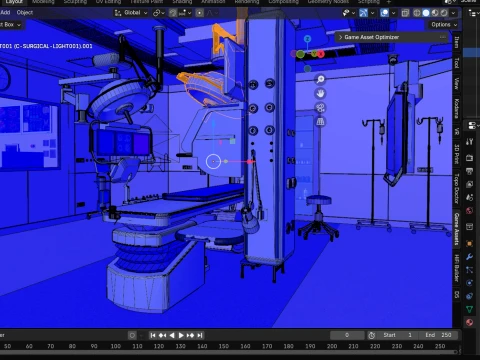Open the Add menu
This screenshot has width=480, height=360.
click(5, 13)
